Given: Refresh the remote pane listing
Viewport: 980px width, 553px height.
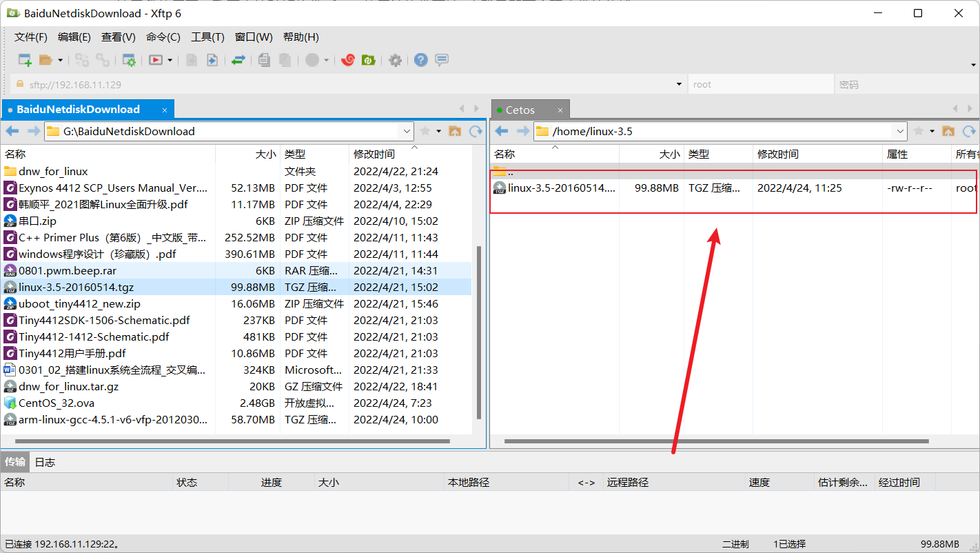Looking at the screenshot, I should 969,131.
